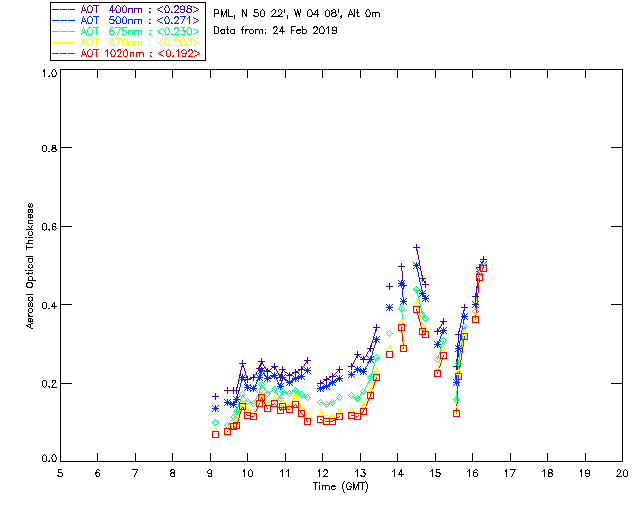The image size is (640, 512).
Task: Click the x-axis tick label 16
Action: 473,474
